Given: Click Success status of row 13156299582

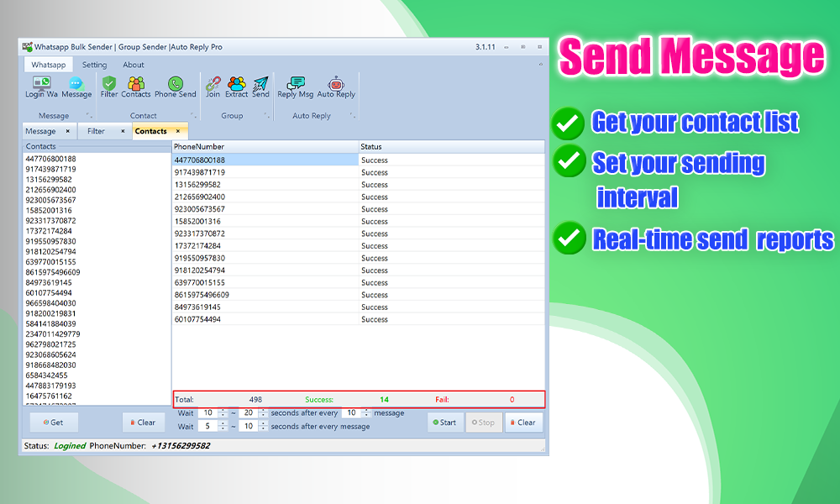Looking at the screenshot, I should [375, 185].
